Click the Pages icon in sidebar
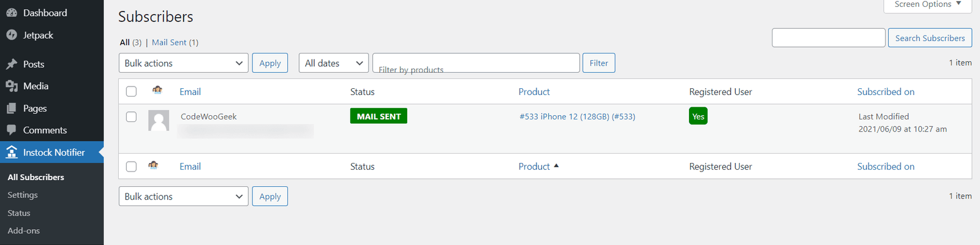 pos(12,108)
